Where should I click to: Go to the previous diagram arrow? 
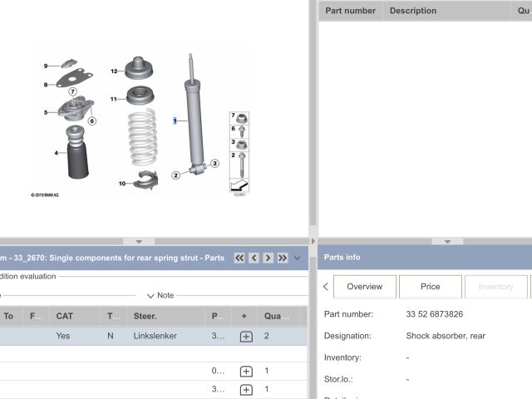point(254,258)
